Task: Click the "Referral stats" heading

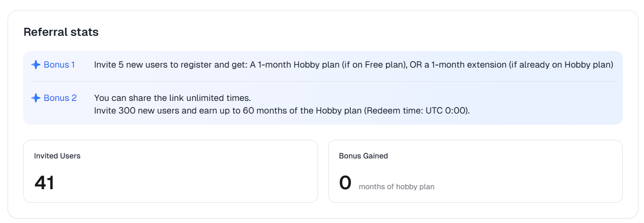Action: 61,32
